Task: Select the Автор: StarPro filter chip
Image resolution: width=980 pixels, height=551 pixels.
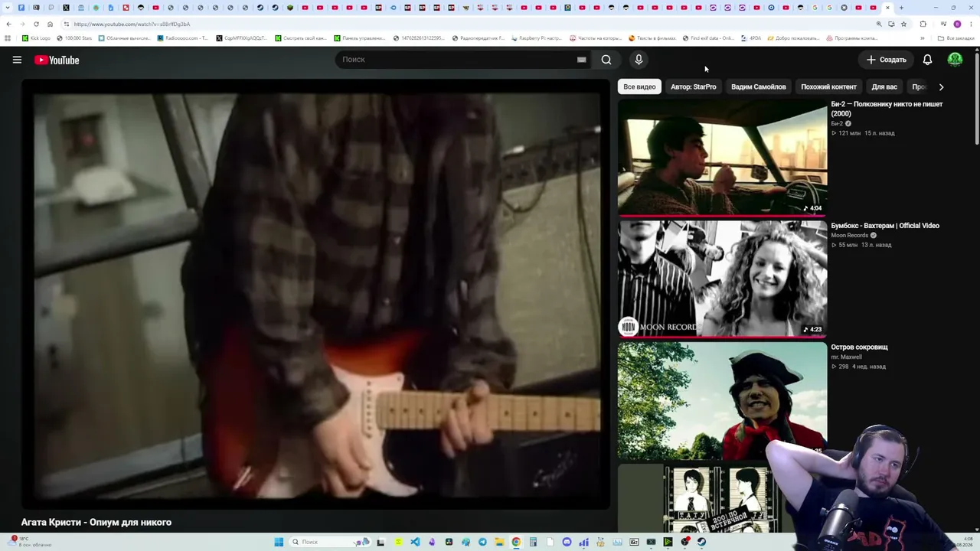Action: pyautogui.click(x=694, y=86)
